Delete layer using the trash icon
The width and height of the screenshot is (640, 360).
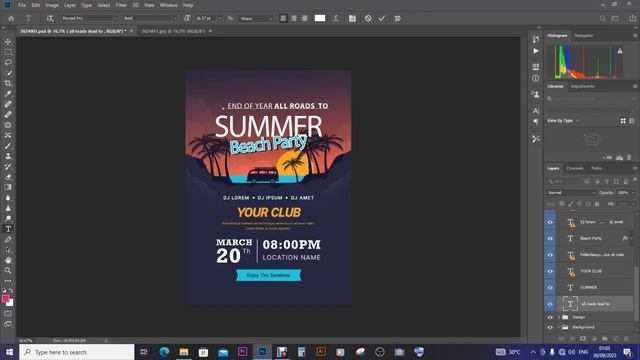tap(627, 339)
